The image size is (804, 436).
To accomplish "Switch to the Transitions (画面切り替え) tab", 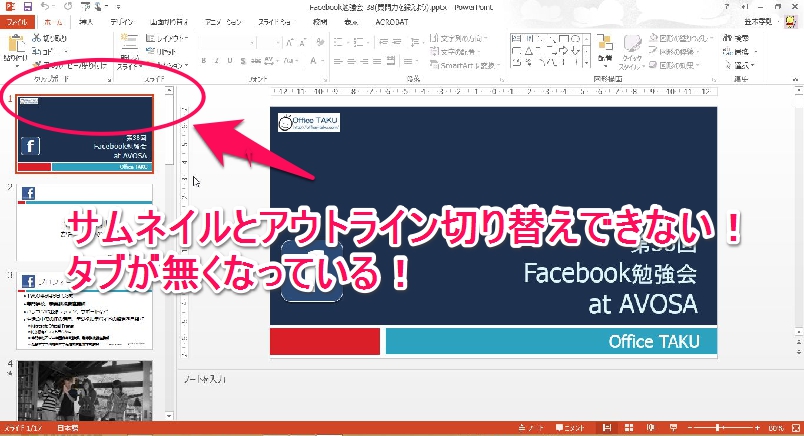I will [169, 22].
